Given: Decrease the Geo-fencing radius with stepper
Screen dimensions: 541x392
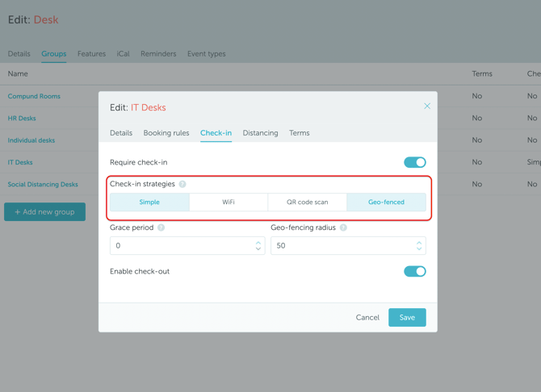Looking at the screenshot, I should point(419,249).
